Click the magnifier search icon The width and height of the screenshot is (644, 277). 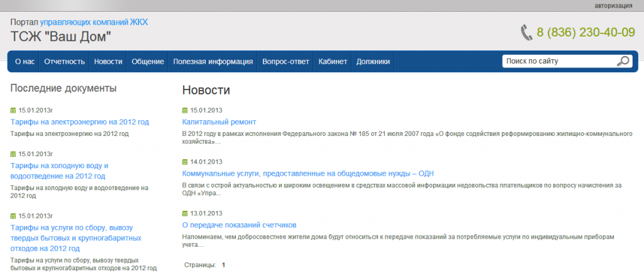click(x=623, y=61)
